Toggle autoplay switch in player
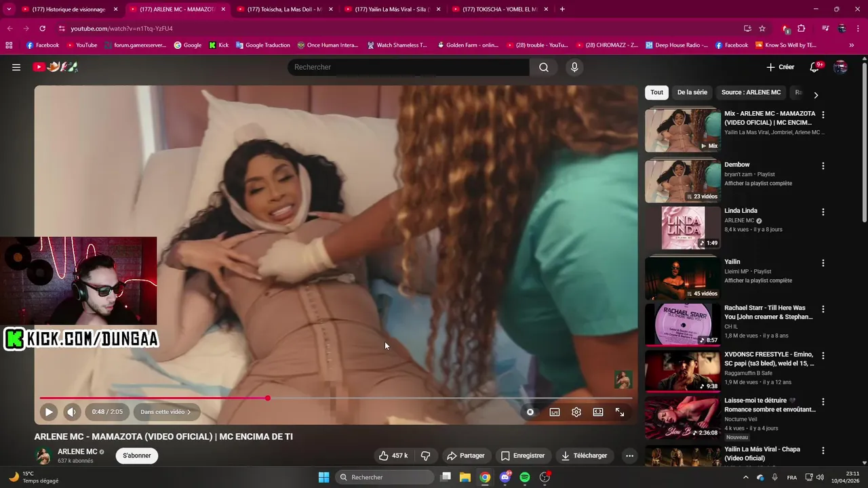This screenshot has width=868, height=488. tap(530, 411)
